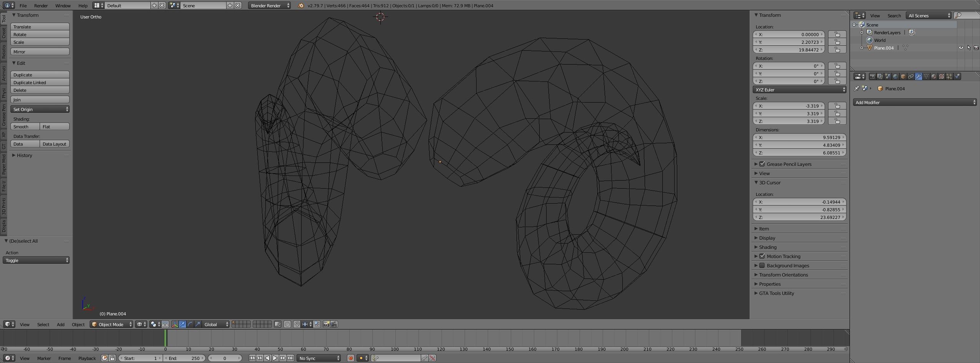980x363 pixels.
Task: Open the Scene properties tab
Action: pos(888,76)
